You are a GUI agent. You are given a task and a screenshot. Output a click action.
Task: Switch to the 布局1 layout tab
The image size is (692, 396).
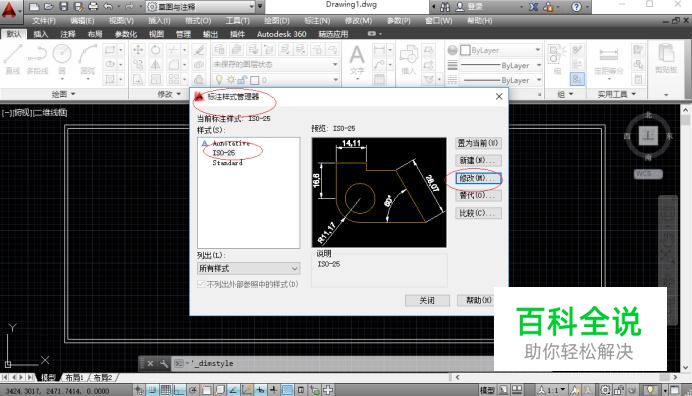point(74,377)
